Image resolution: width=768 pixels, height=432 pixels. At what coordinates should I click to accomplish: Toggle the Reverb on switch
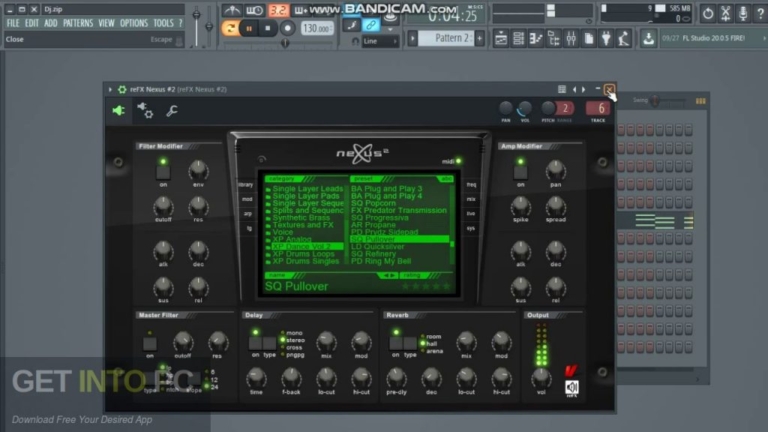(x=396, y=343)
